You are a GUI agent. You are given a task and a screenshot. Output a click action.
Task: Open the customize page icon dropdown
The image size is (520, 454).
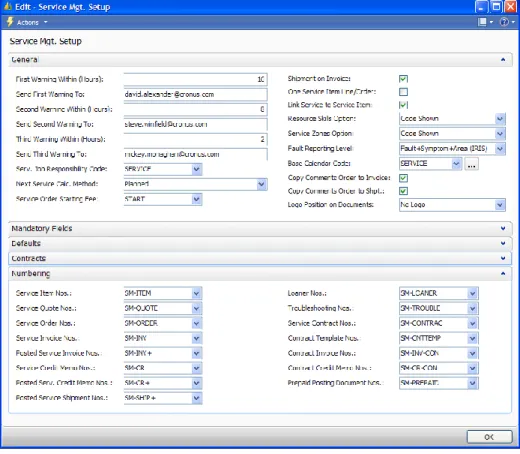click(485, 22)
